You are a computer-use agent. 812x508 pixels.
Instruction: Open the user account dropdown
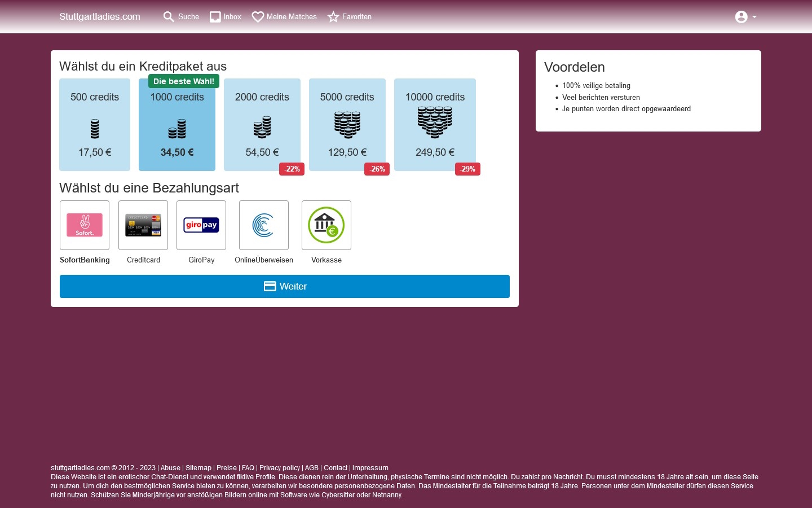point(745,17)
